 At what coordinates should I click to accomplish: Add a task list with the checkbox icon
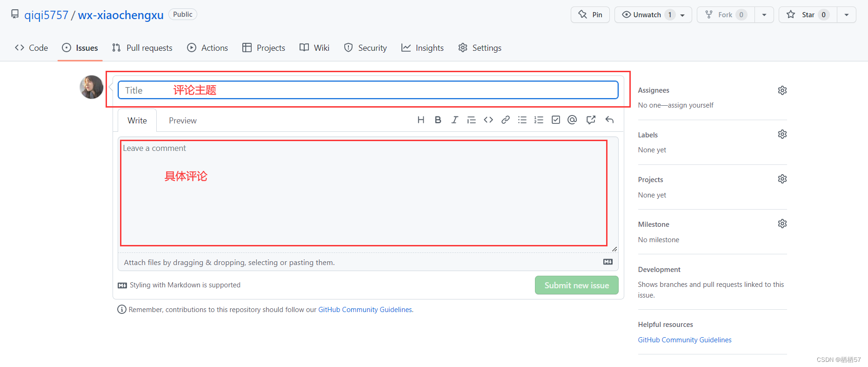point(555,120)
